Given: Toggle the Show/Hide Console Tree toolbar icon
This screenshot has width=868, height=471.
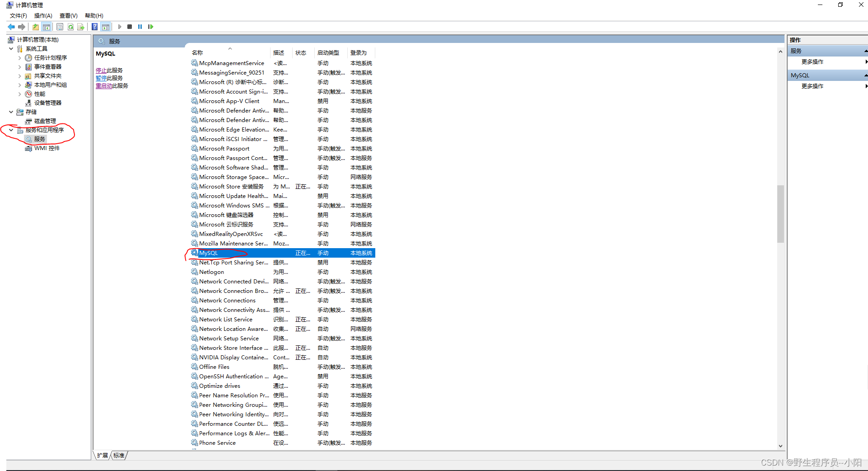Looking at the screenshot, I should coord(46,27).
